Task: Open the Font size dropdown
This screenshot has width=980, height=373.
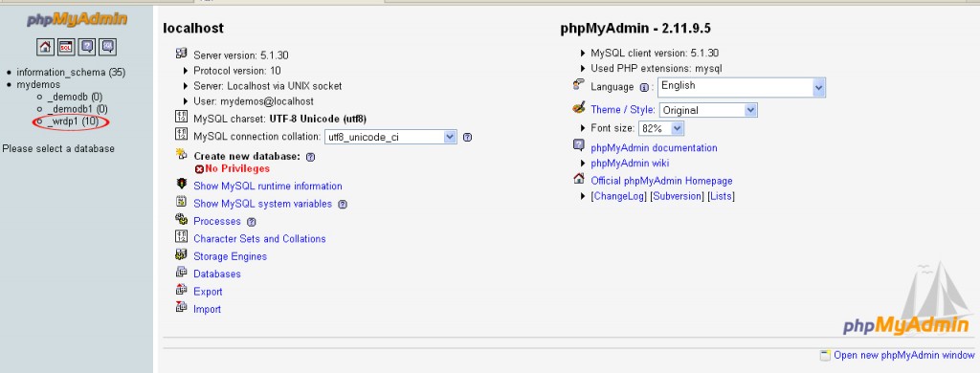Action: click(660, 128)
